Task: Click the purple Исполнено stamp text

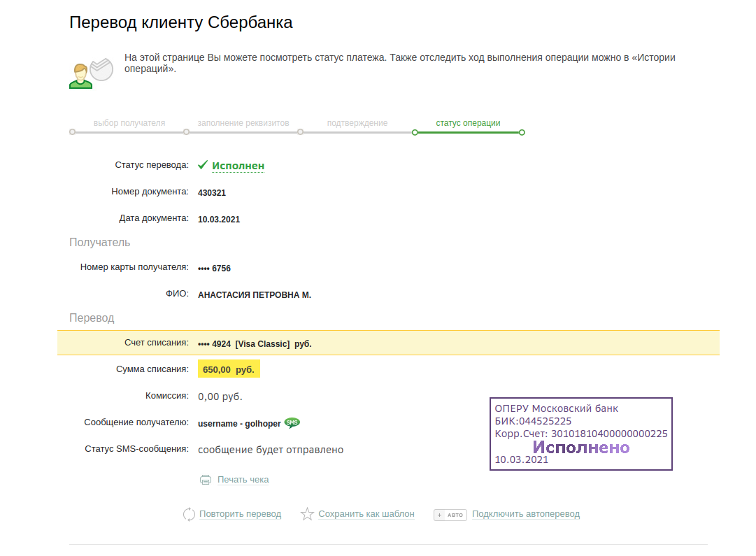Action: point(581,448)
